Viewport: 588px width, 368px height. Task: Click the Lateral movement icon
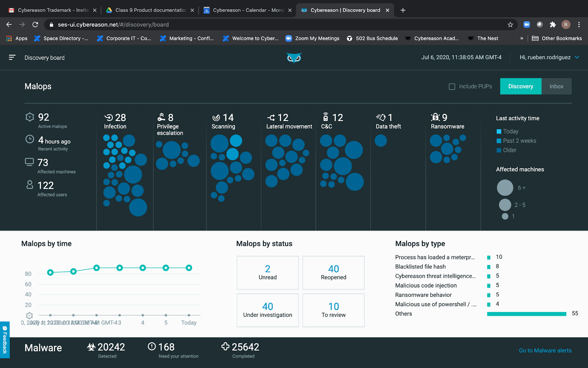(271, 118)
